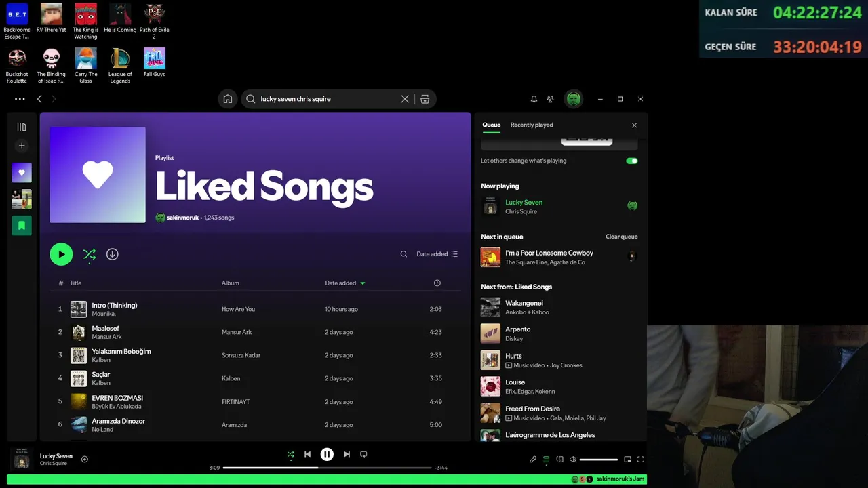Screen dimensions: 868x488
Task: Open The King is Watching shortcut
Action: point(85,21)
